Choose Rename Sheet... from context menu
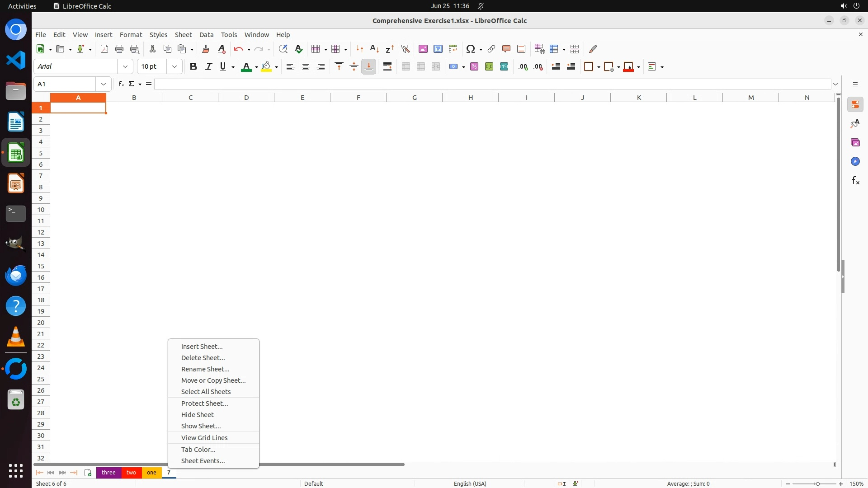 click(205, 369)
